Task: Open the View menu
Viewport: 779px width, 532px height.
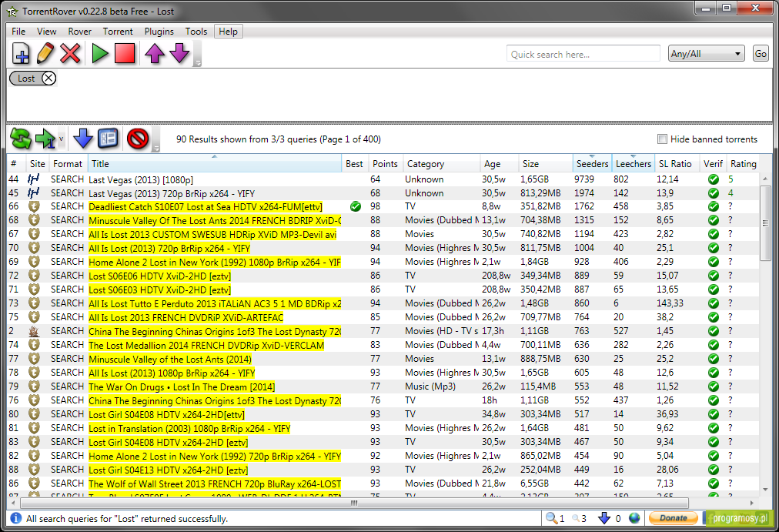Action: 47,32
